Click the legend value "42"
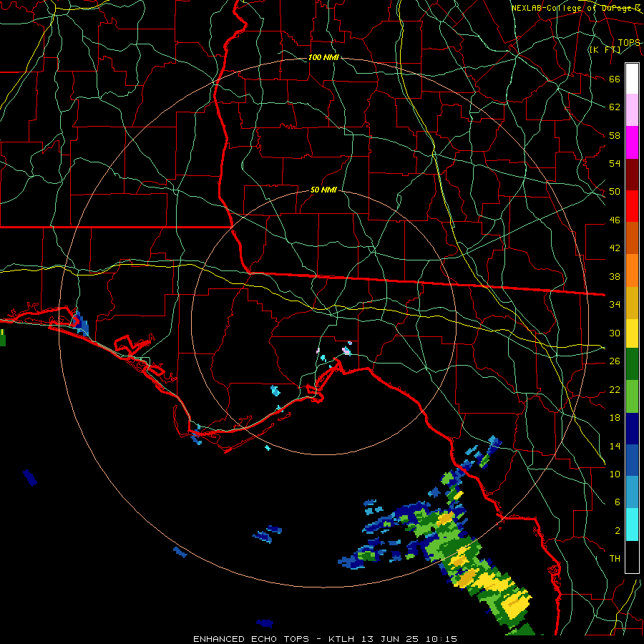Viewport: 644px width, 644px height. [x=615, y=248]
